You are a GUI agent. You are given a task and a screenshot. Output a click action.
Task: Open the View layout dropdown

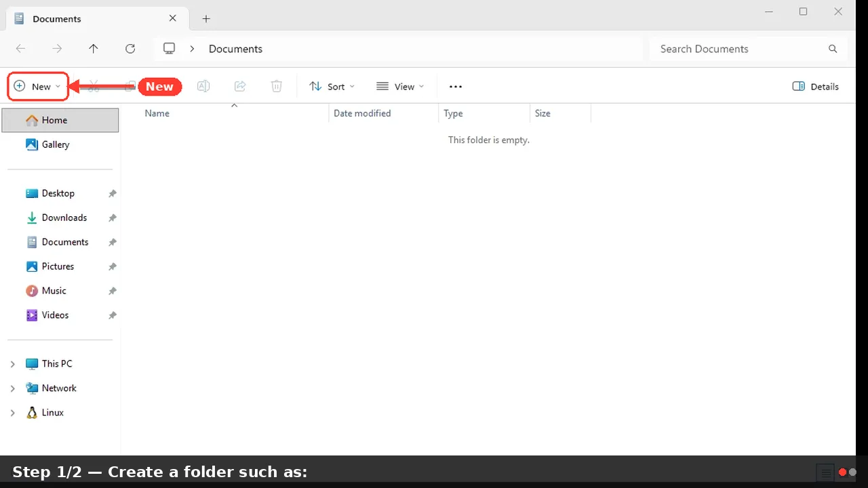pos(400,86)
